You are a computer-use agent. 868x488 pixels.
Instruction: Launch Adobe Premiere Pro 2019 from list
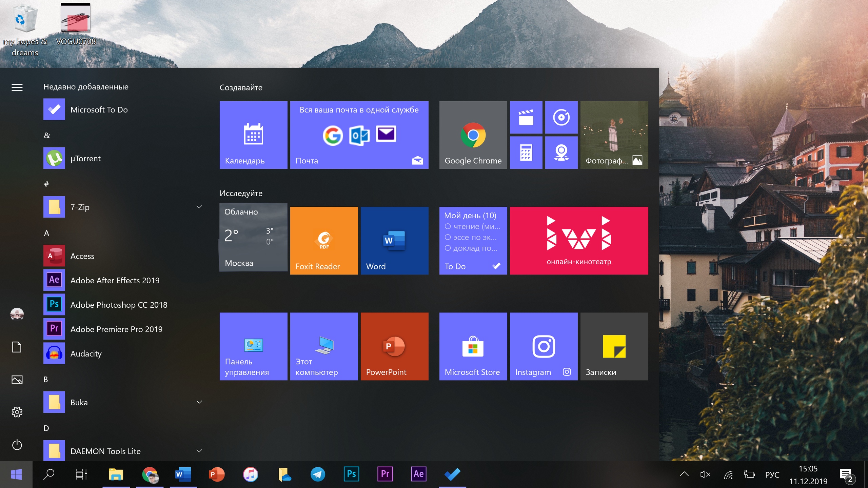(x=124, y=329)
